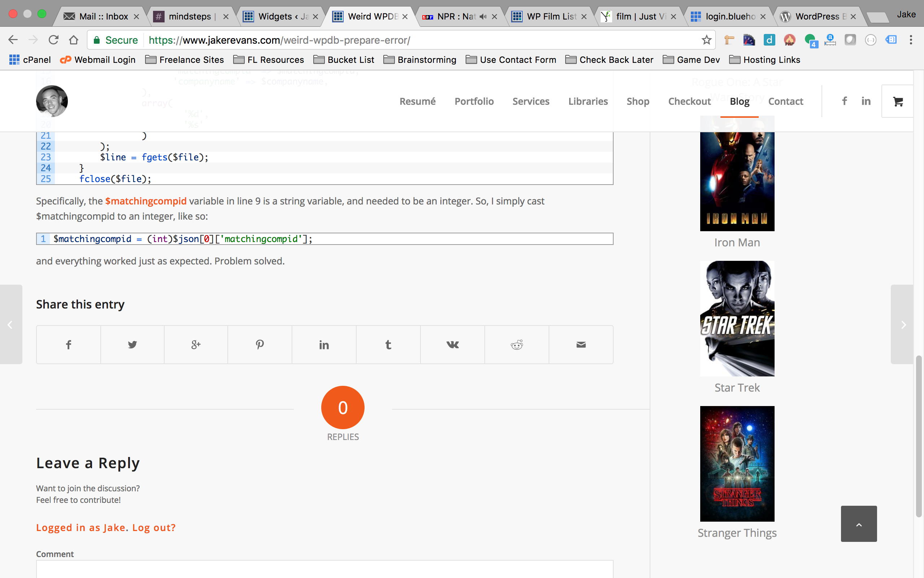Expand the Bucket List bookmark folder
This screenshot has height=578, width=924.
click(344, 60)
